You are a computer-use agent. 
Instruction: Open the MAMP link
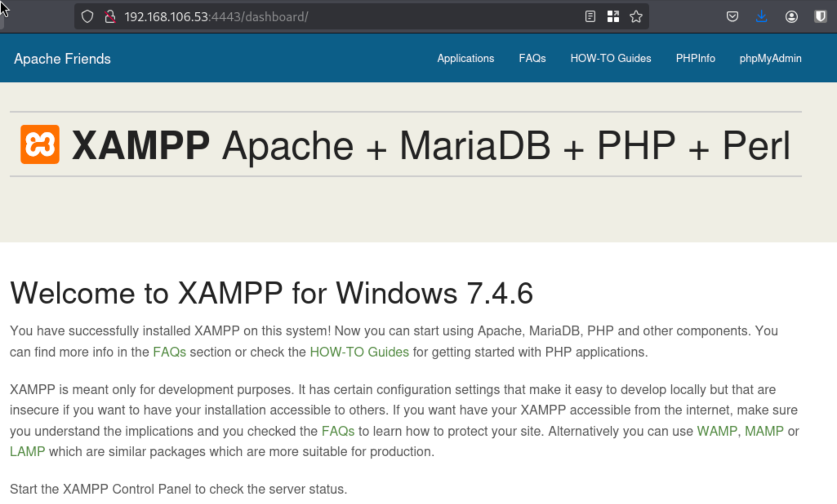[x=764, y=431]
